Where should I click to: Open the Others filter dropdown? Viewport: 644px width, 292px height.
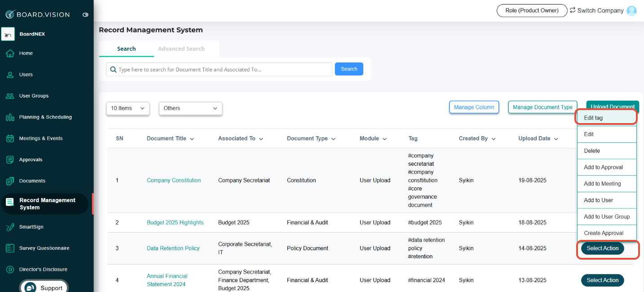click(190, 108)
